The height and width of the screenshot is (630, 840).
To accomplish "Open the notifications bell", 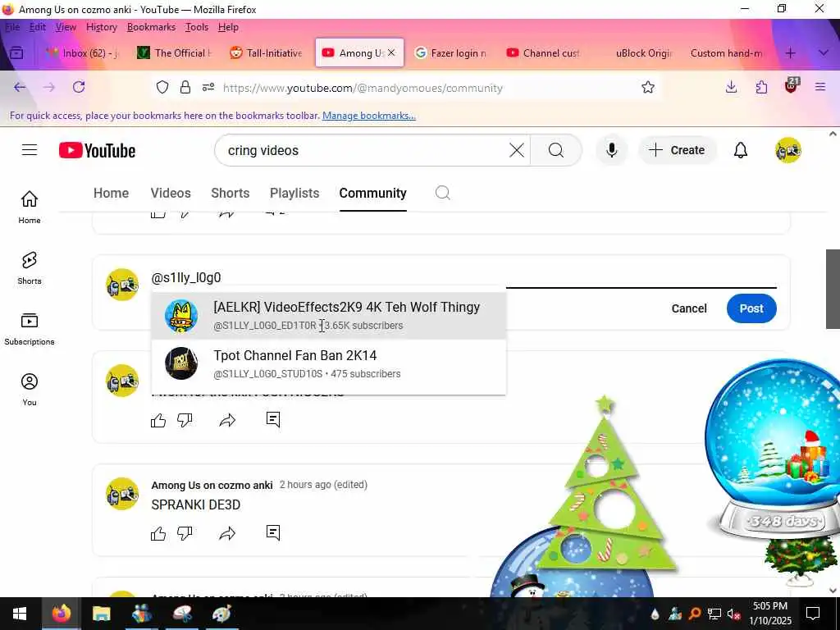I will click(x=741, y=151).
